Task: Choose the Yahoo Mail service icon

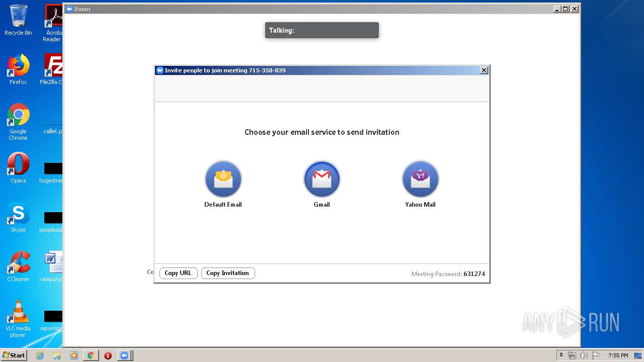Action: pyautogui.click(x=421, y=179)
